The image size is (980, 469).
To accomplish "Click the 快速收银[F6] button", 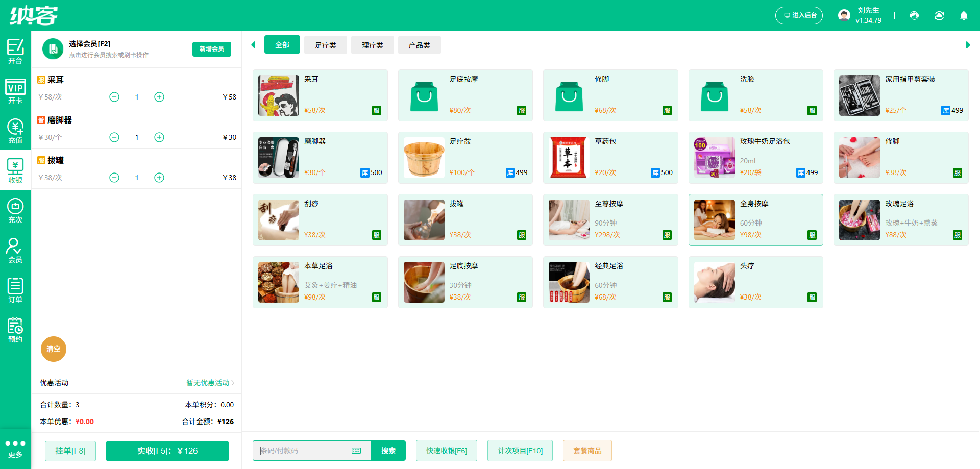I will [447, 451].
